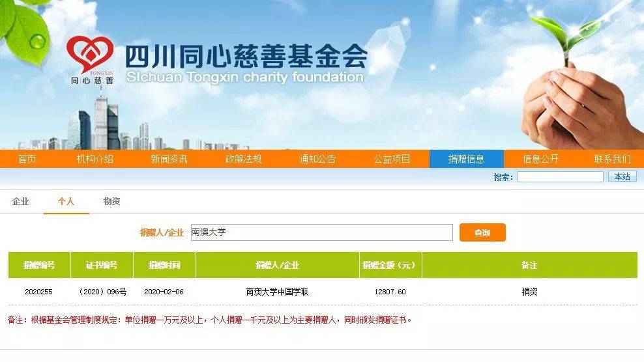
Task: Click the 证书编号 column header
Action: [x=102, y=265]
